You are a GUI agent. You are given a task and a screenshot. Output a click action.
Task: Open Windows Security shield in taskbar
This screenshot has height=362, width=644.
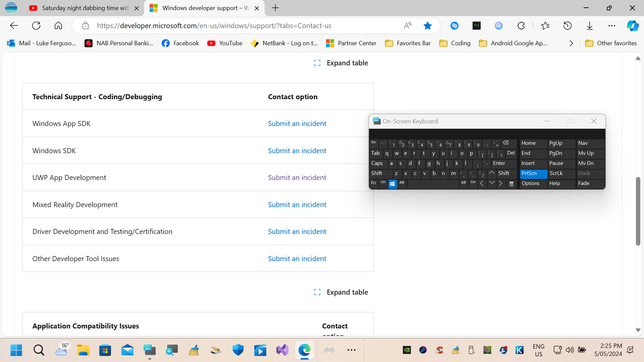coord(238,350)
